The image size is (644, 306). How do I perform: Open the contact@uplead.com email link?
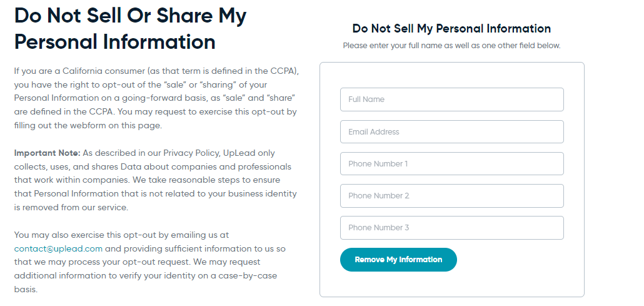click(x=58, y=248)
